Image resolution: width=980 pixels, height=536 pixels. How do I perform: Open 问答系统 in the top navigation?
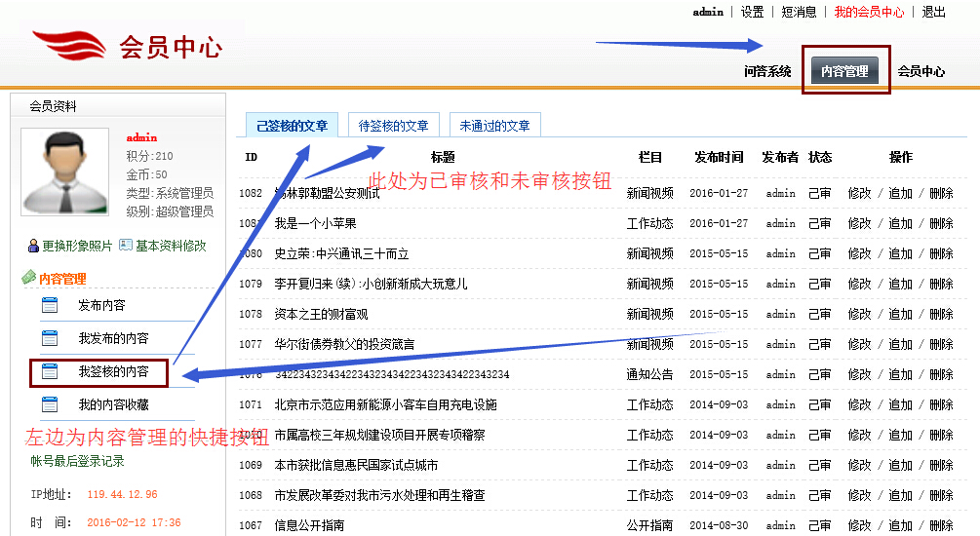[767, 71]
